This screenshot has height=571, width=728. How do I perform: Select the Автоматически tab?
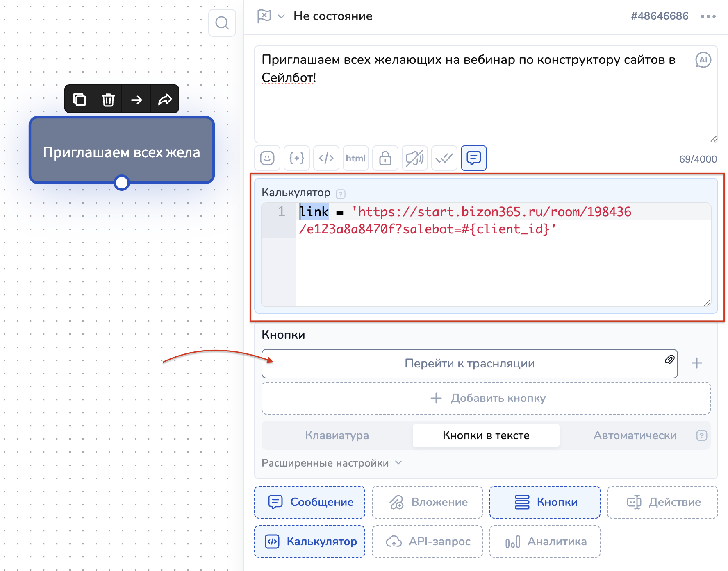tap(635, 435)
